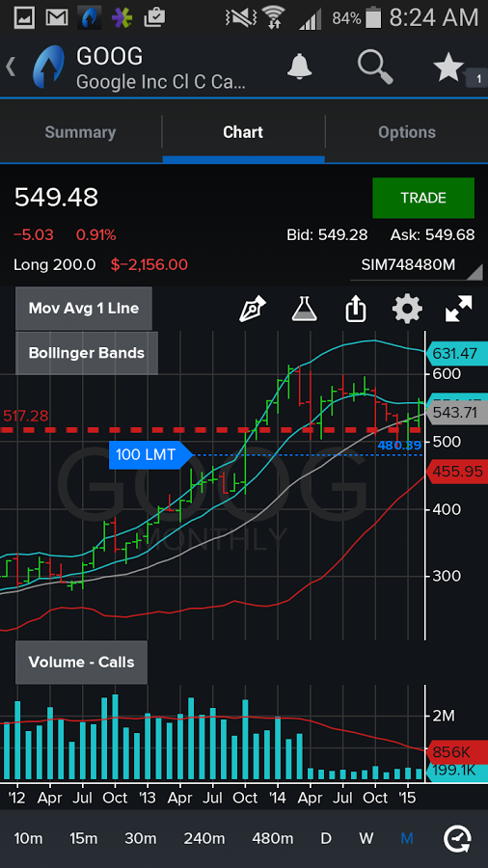The height and width of the screenshot is (868, 488).
Task: Switch to the weekly W timeframe
Action: [x=366, y=839]
